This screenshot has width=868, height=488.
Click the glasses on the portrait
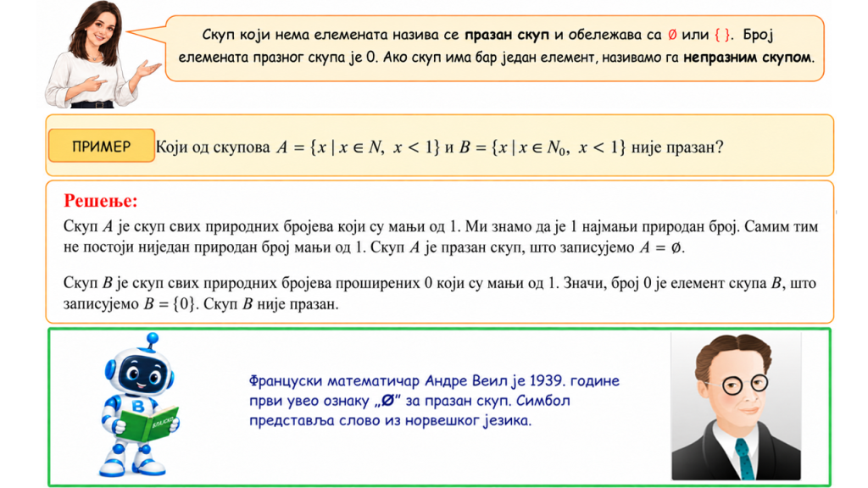[743, 384]
